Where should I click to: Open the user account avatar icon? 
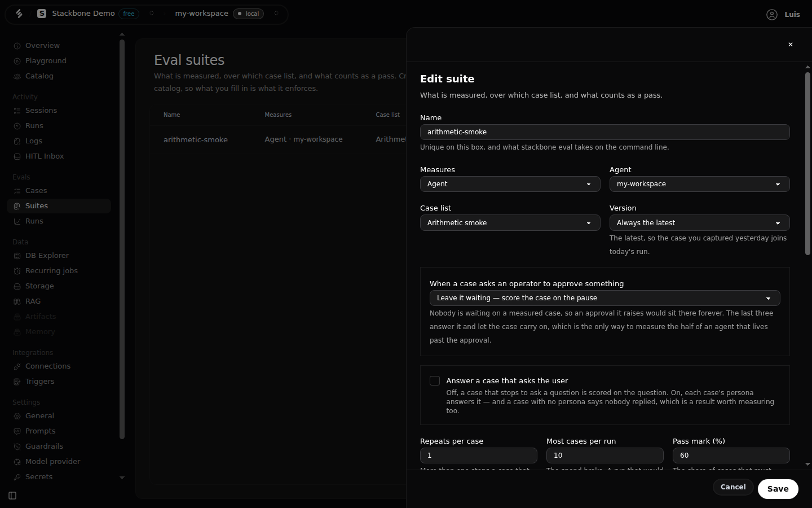772,15
